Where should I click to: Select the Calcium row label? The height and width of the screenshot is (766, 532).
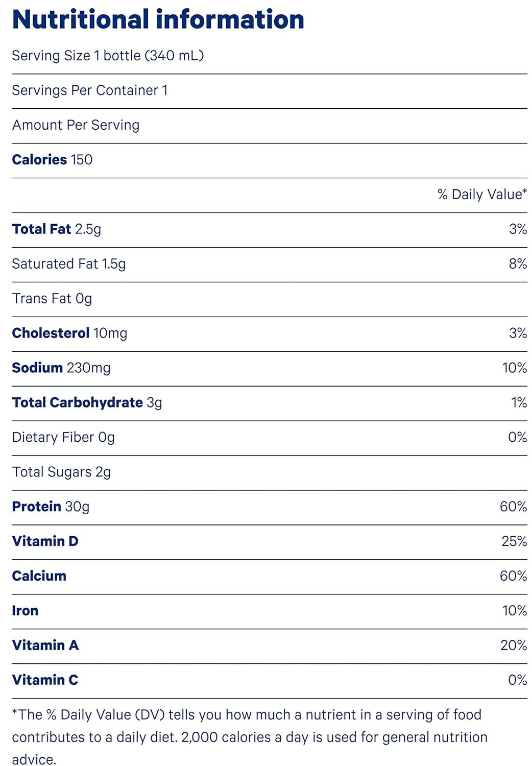(39, 577)
